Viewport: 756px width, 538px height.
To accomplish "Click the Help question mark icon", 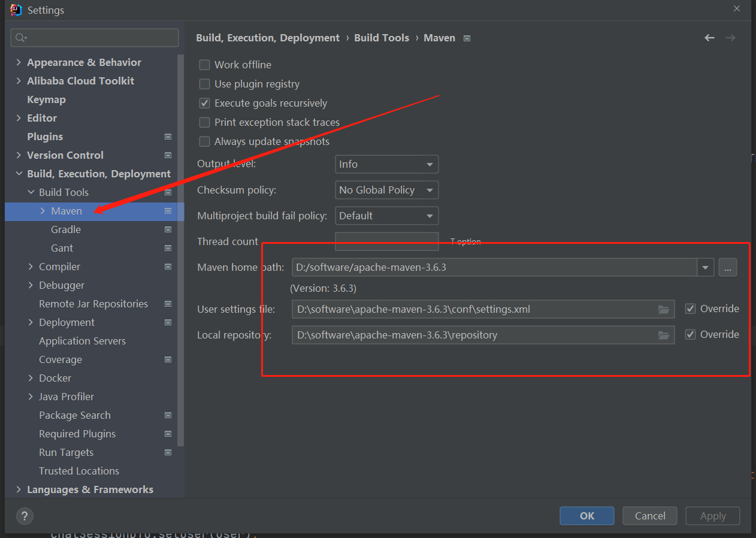I will pos(25,516).
